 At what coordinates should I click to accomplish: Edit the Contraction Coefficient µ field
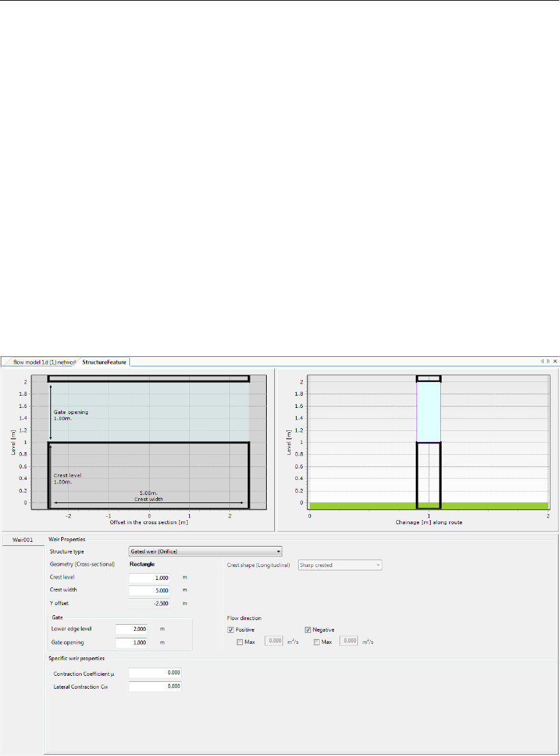tap(155, 672)
